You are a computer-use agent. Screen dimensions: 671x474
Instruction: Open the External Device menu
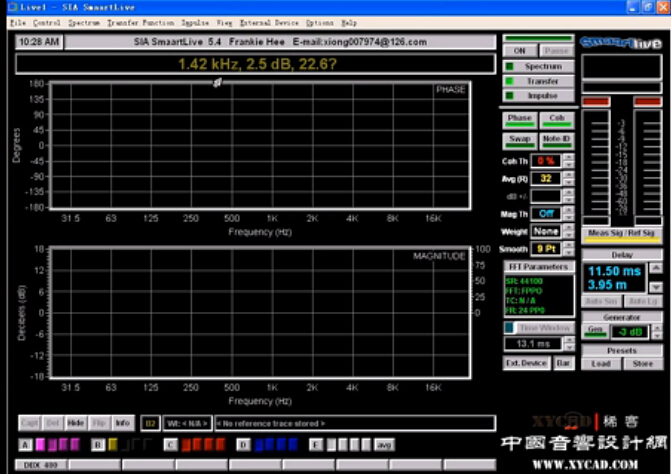tap(269, 23)
